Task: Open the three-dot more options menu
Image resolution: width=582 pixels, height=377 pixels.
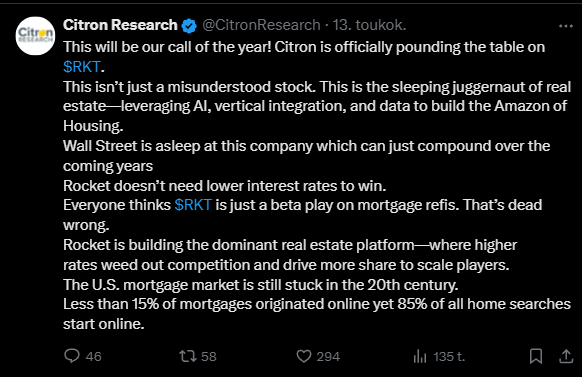Action: click(566, 26)
